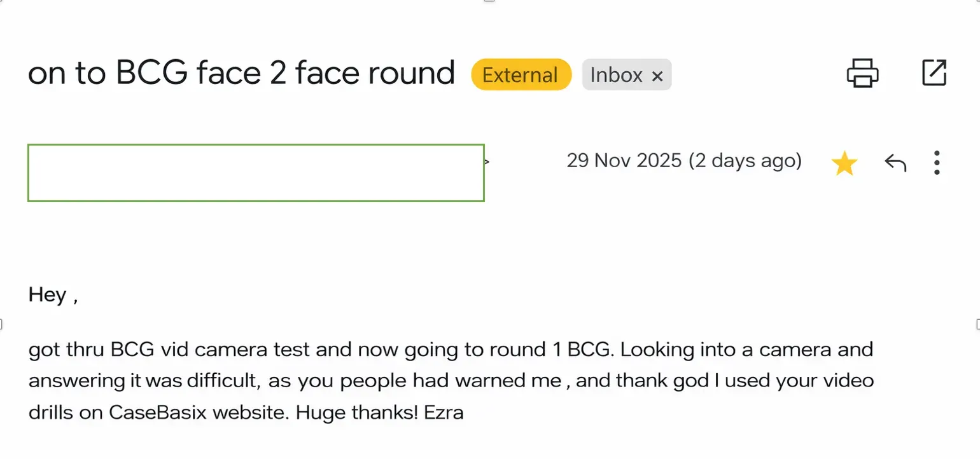Open the three-dot More options menu

coord(937,163)
